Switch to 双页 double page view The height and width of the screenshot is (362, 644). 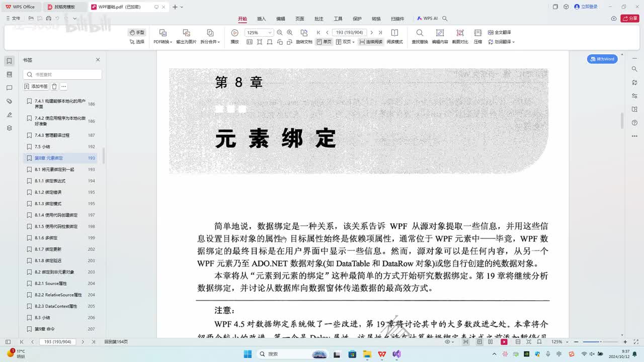pos(345,42)
